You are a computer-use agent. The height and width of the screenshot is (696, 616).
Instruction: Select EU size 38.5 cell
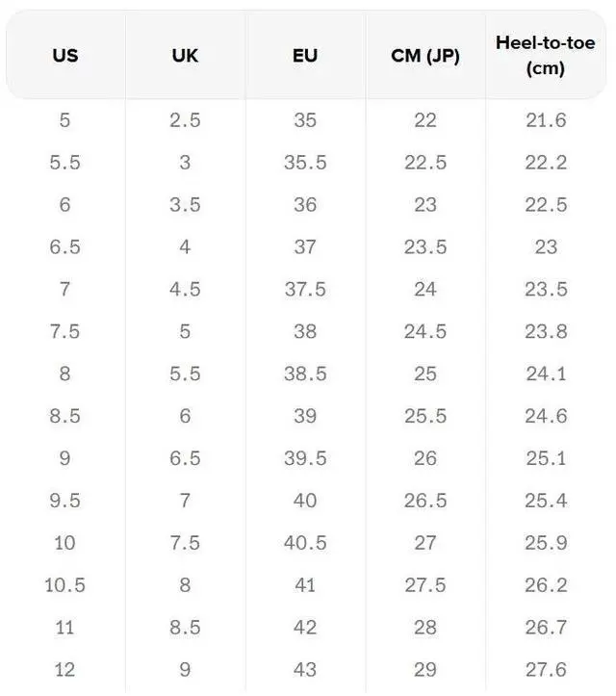coord(305,374)
